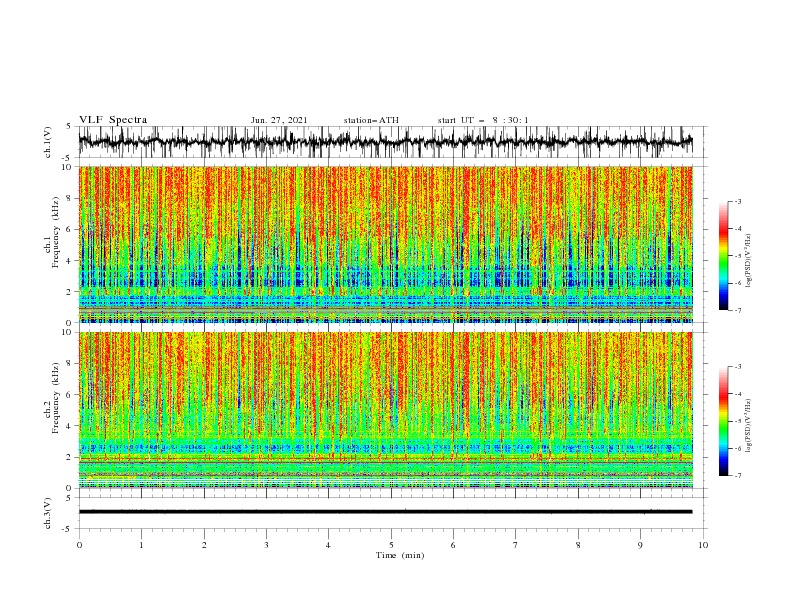This screenshot has height=612, width=792.
Task: Click the ch.2 PSD color scale bar
Action: (723, 421)
